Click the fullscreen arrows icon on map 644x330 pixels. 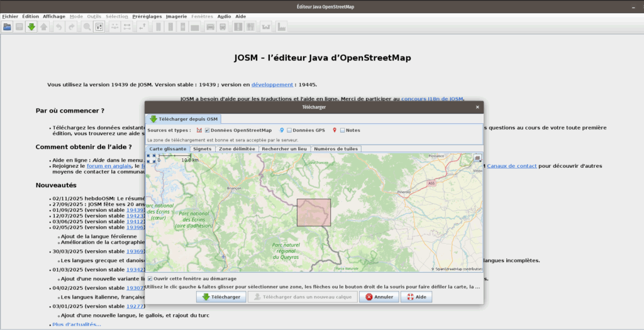(152, 158)
